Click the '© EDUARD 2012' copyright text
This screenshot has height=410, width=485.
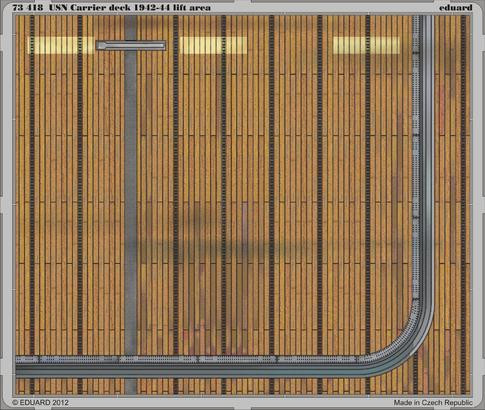click(40, 402)
